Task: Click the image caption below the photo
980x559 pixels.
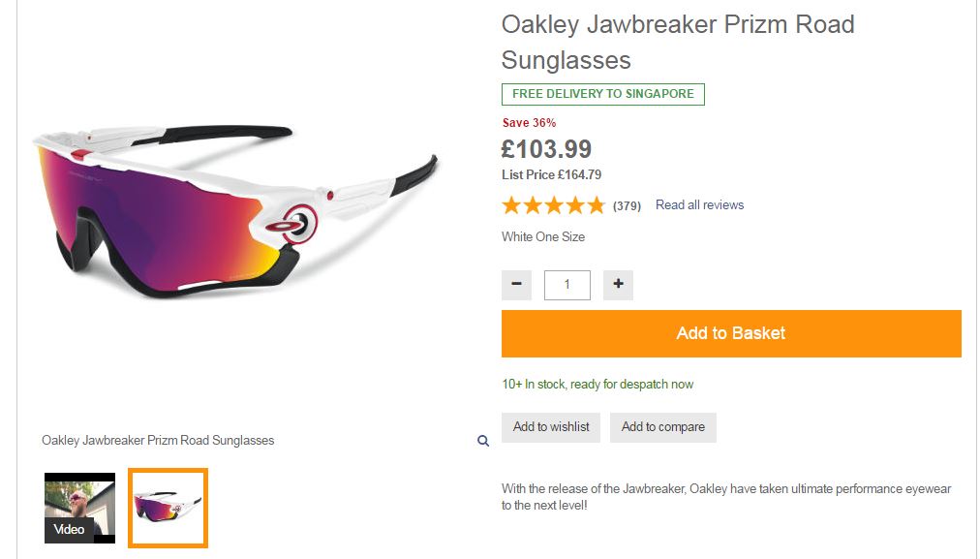Action: (x=158, y=441)
